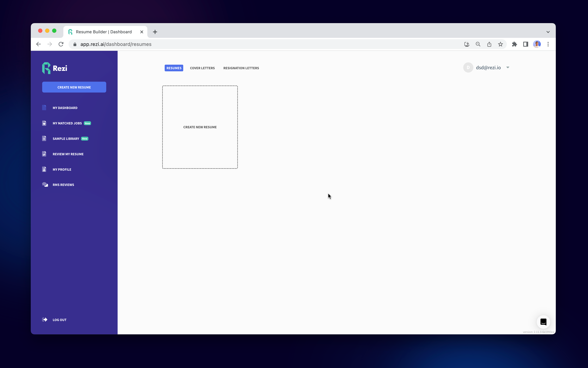Click the Log Out arrow icon
588x368 pixels.
45,320
